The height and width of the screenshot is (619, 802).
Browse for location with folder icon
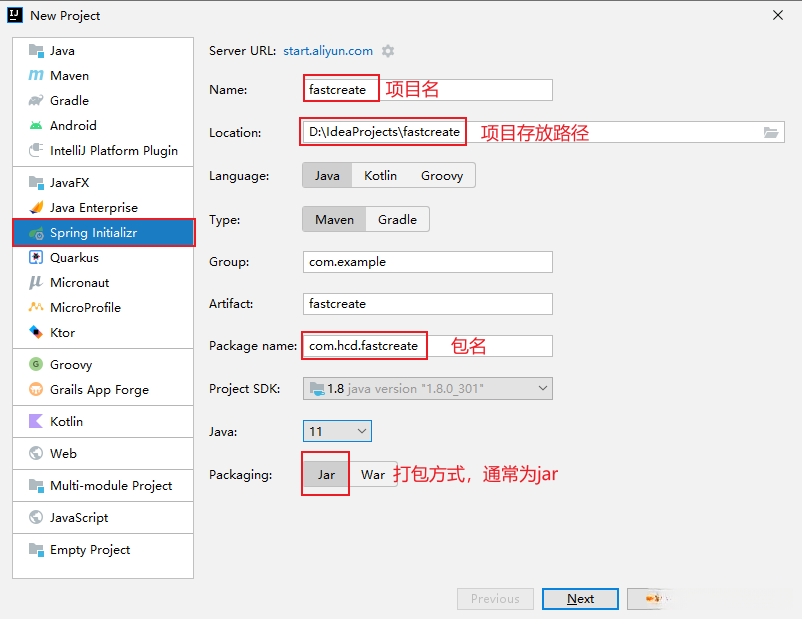[771, 132]
